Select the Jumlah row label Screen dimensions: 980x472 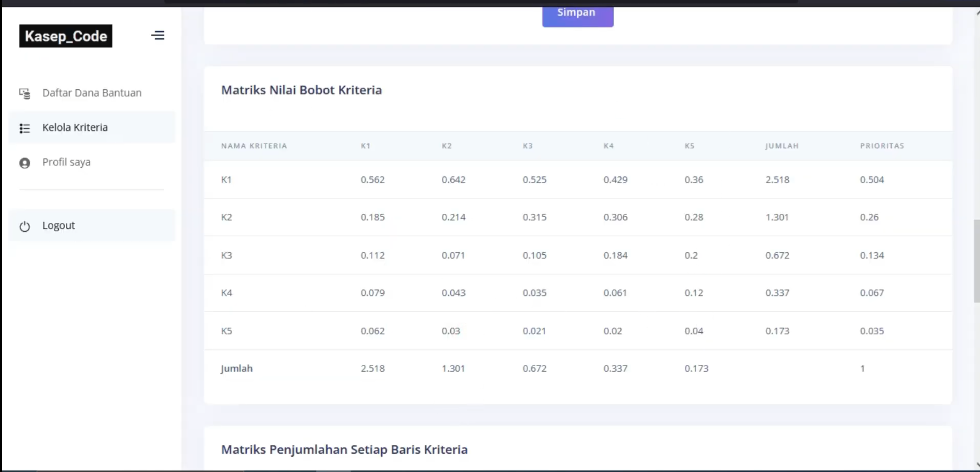[237, 368]
